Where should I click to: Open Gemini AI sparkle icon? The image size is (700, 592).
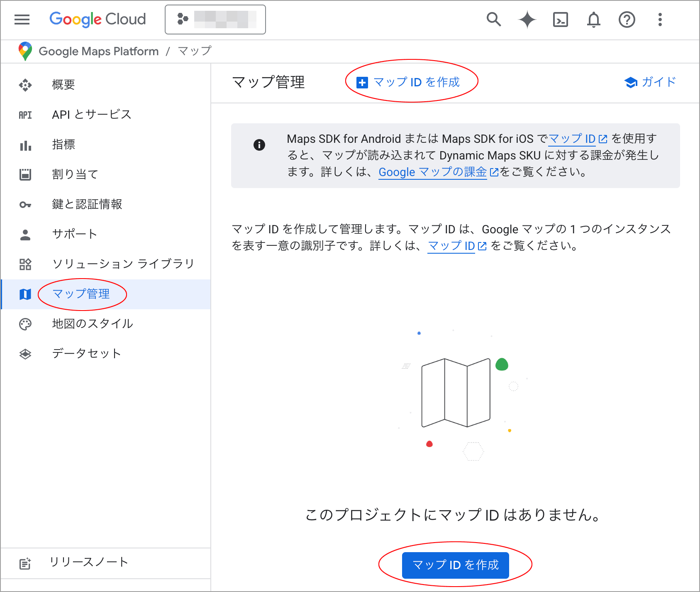point(527,20)
